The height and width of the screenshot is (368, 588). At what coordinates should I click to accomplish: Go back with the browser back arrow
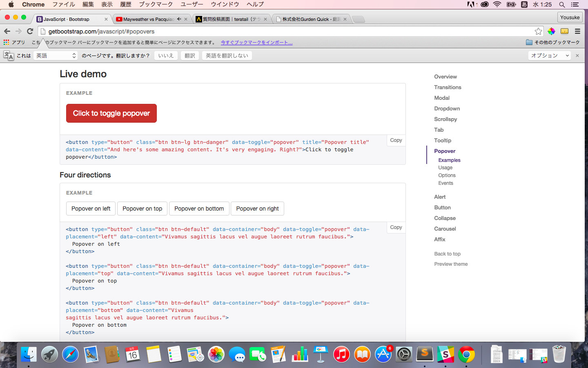click(7, 31)
